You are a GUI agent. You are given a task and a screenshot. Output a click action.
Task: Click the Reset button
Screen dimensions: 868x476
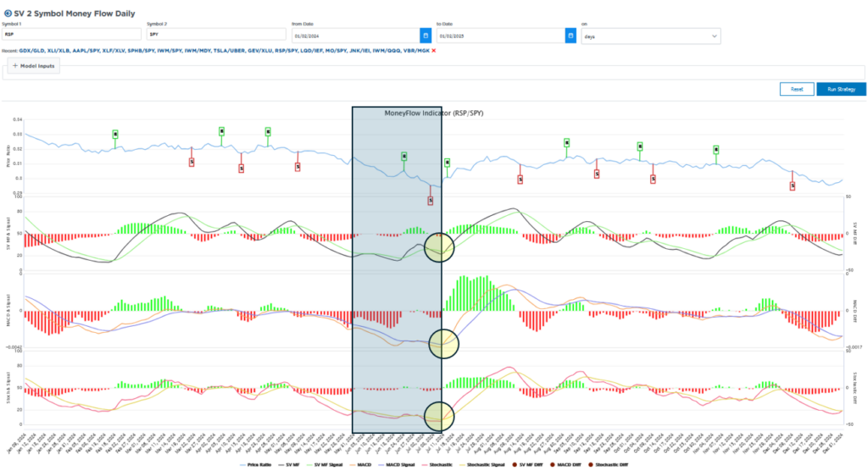pos(797,89)
